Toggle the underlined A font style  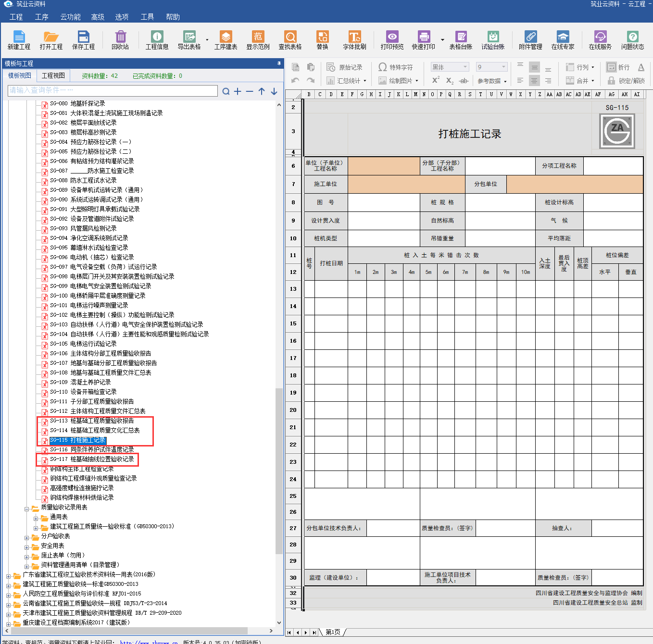click(x=641, y=67)
